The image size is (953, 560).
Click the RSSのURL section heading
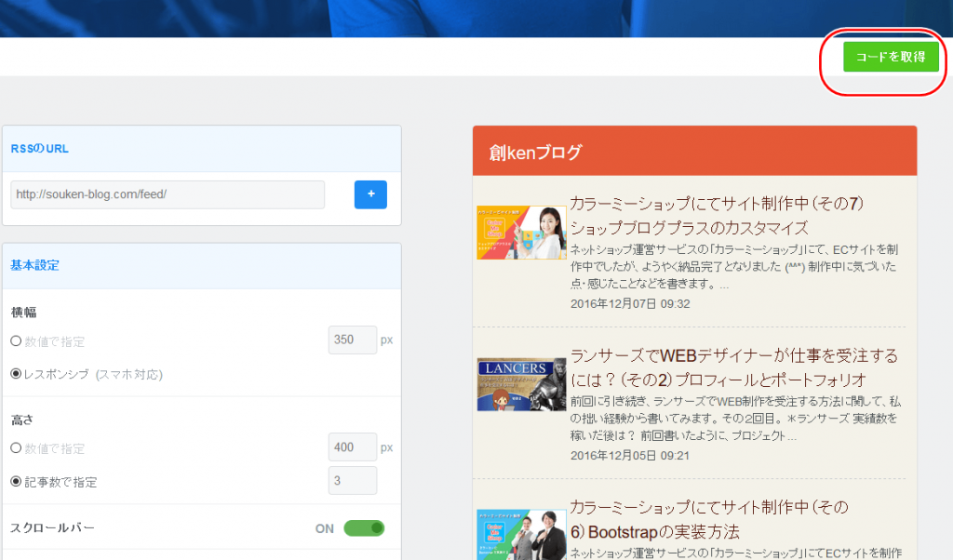tap(39, 149)
